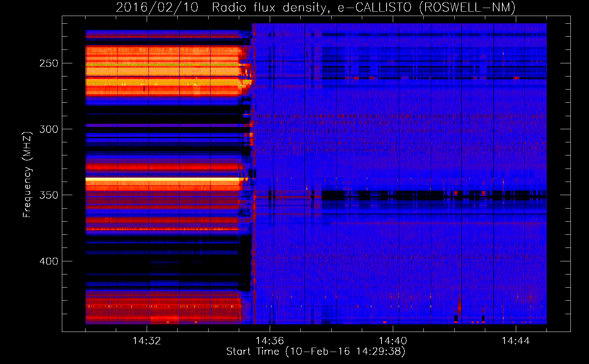589x364 pixels.
Task: Click the 300 frequency axis label
Action: coord(49,129)
